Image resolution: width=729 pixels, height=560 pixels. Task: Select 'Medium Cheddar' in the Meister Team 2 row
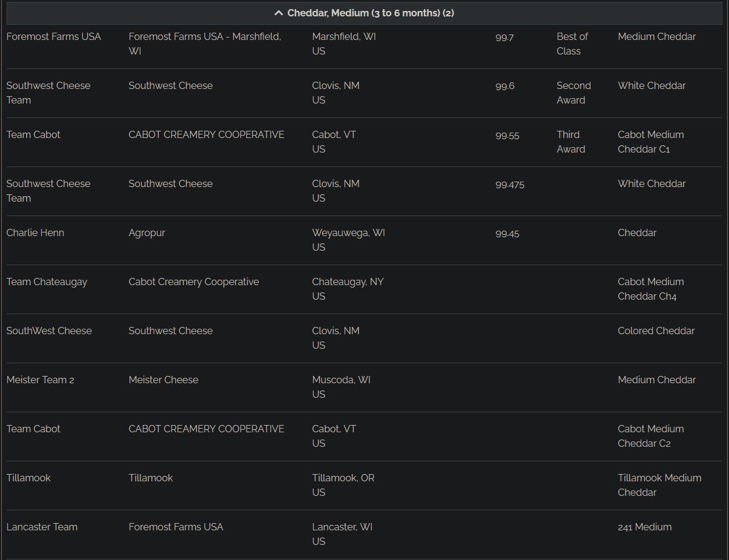(657, 380)
